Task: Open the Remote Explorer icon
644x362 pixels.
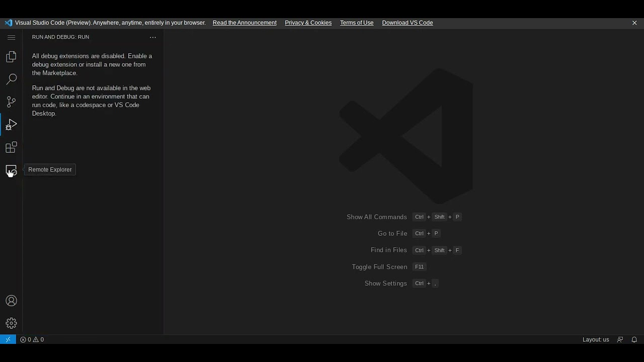Action: tap(11, 171)
